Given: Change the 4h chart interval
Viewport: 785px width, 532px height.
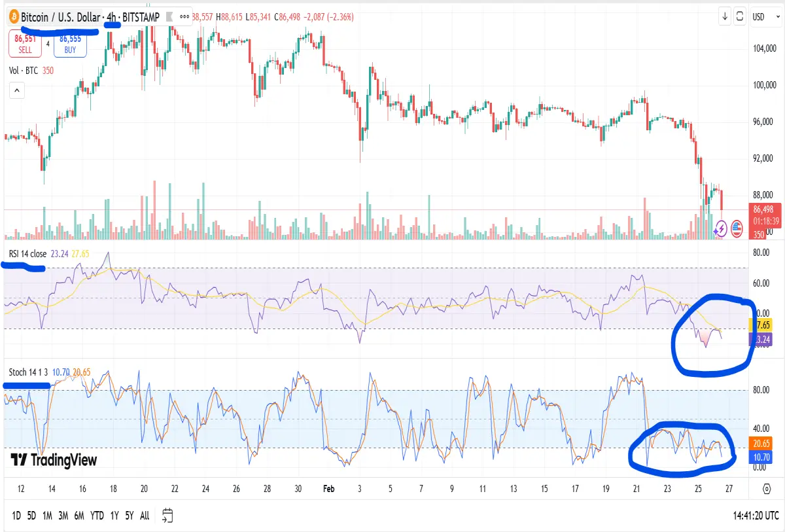Looking at the screenshot, I should 113,16.
